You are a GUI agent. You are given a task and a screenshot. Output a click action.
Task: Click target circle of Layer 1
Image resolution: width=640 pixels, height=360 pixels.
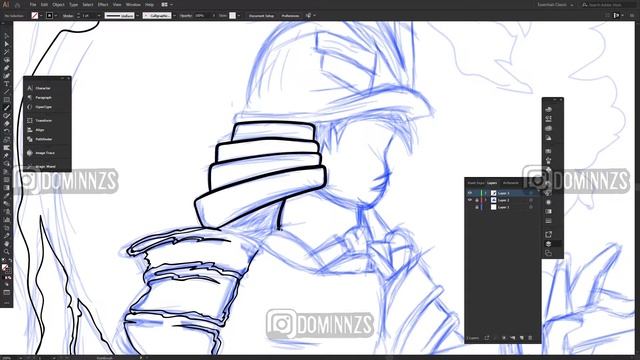coord(531,207)
